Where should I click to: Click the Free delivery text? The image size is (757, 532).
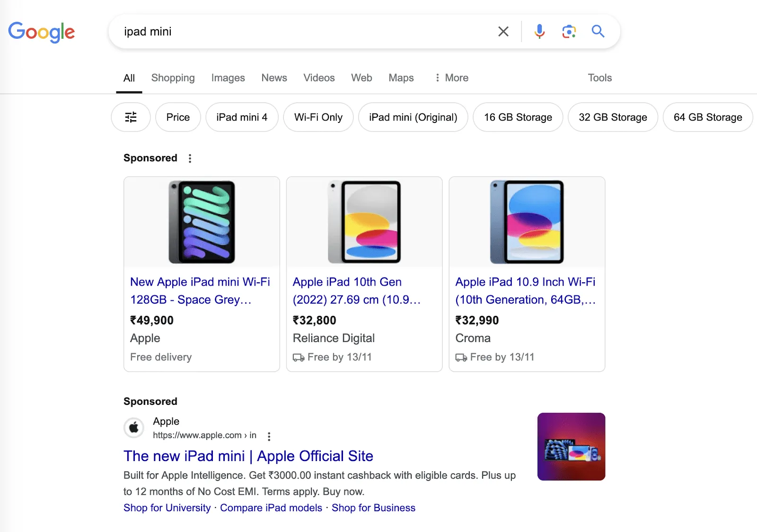(x=161, y=358)
